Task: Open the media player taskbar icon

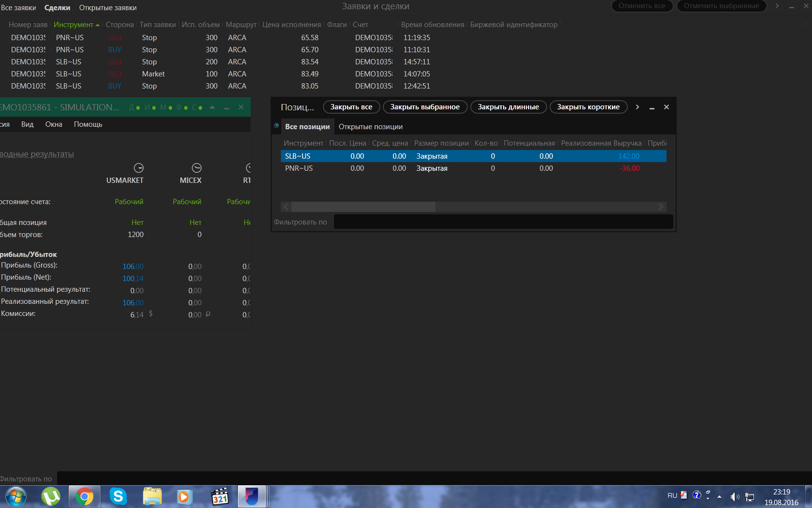Action: point(184,497)
